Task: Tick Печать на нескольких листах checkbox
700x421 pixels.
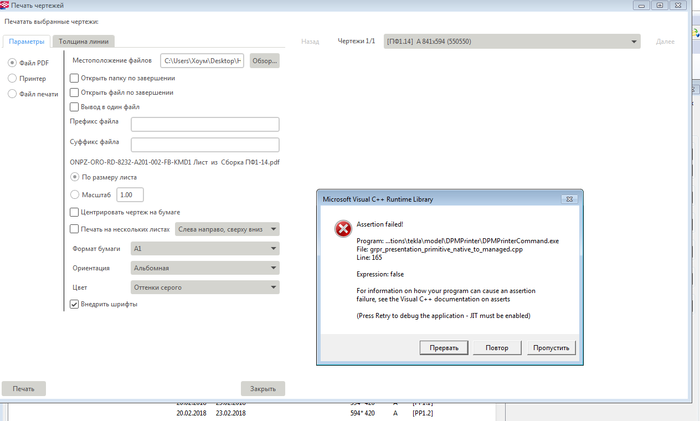Action: (74, 229)
